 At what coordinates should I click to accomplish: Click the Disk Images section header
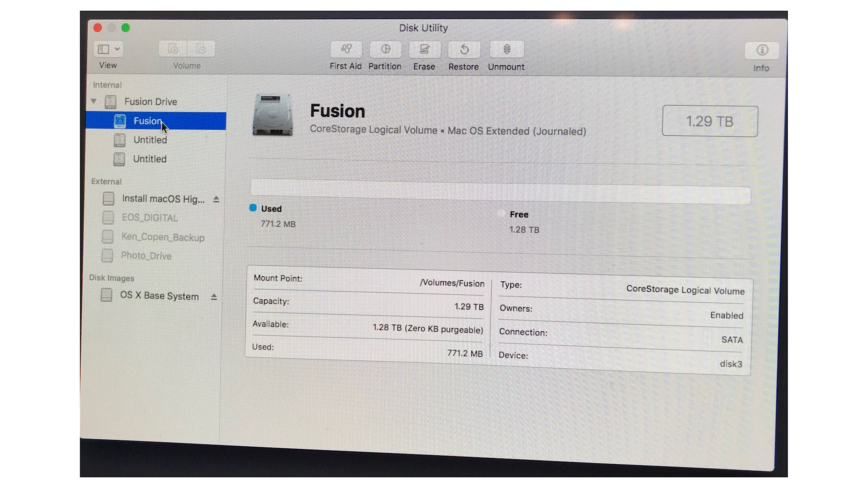point(112,278)
